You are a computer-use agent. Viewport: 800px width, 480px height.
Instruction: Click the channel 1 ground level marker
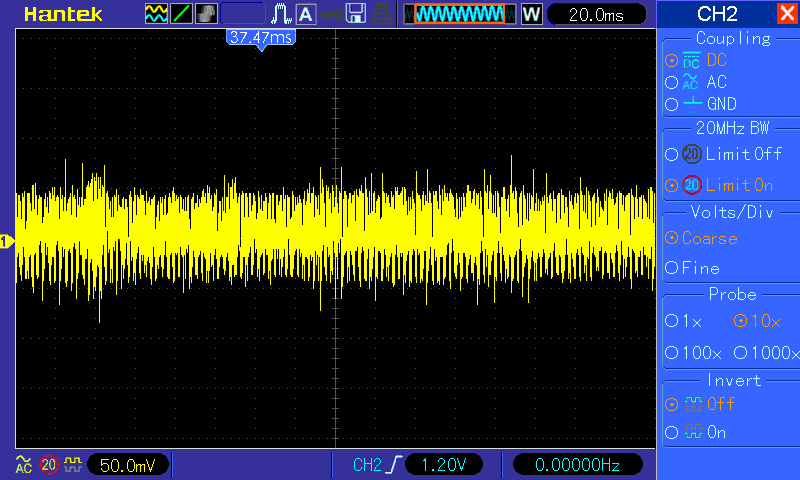tap(7, 241)
